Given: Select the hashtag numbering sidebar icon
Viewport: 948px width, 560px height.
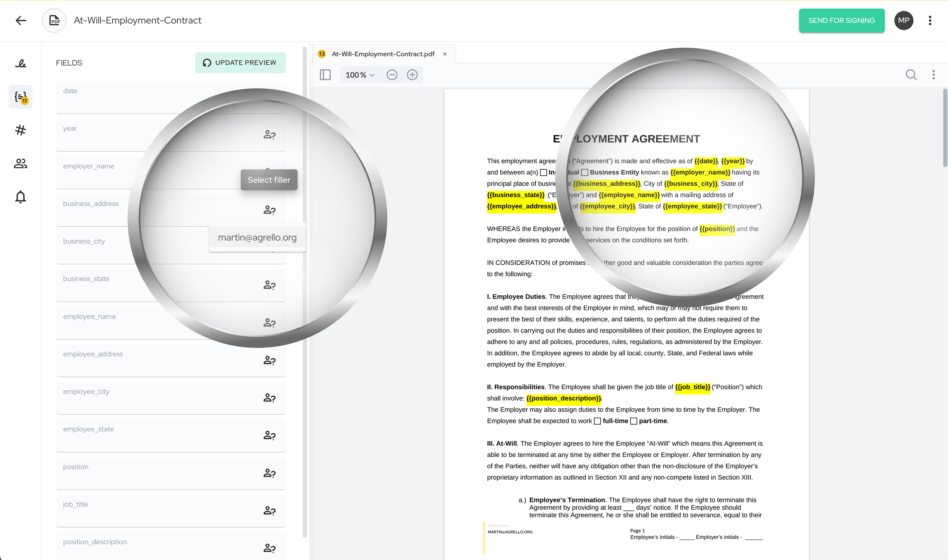Looking at the screenshot, I should coord(20,130).
